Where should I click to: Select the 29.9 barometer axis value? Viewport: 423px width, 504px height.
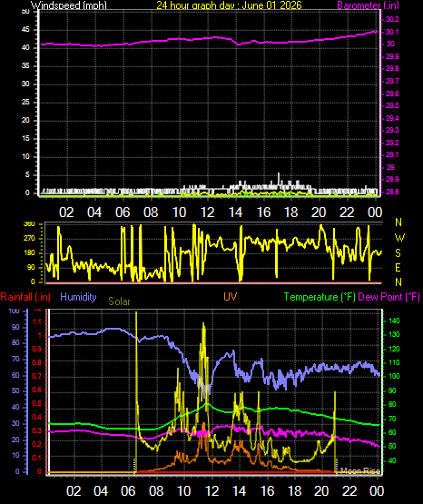point(392,56)
